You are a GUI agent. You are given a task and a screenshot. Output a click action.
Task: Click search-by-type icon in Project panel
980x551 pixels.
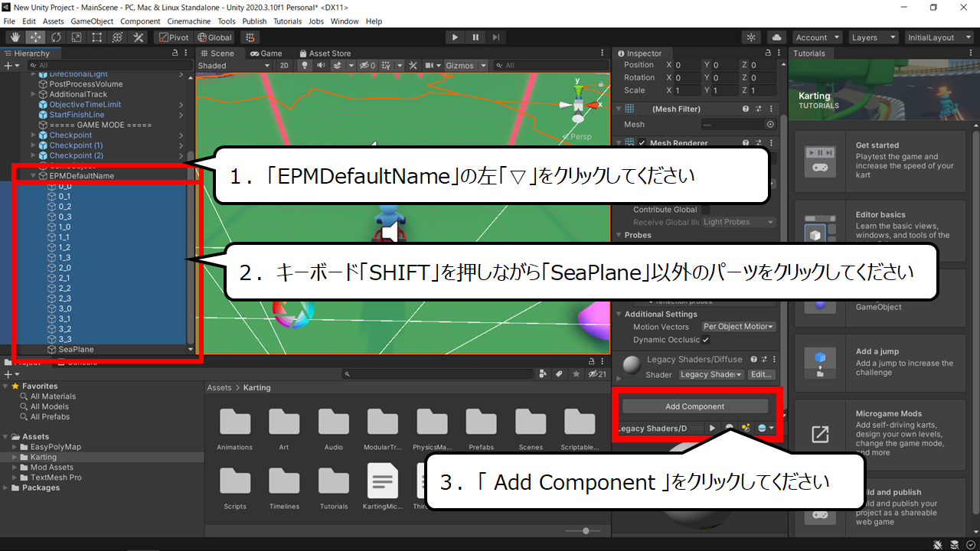point(544,374)
